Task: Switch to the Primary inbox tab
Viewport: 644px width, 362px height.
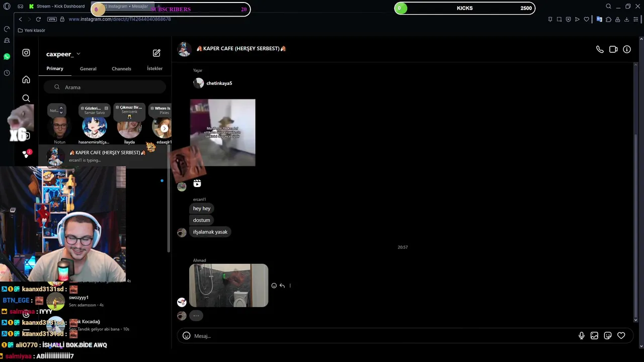Action: (55, 68)
